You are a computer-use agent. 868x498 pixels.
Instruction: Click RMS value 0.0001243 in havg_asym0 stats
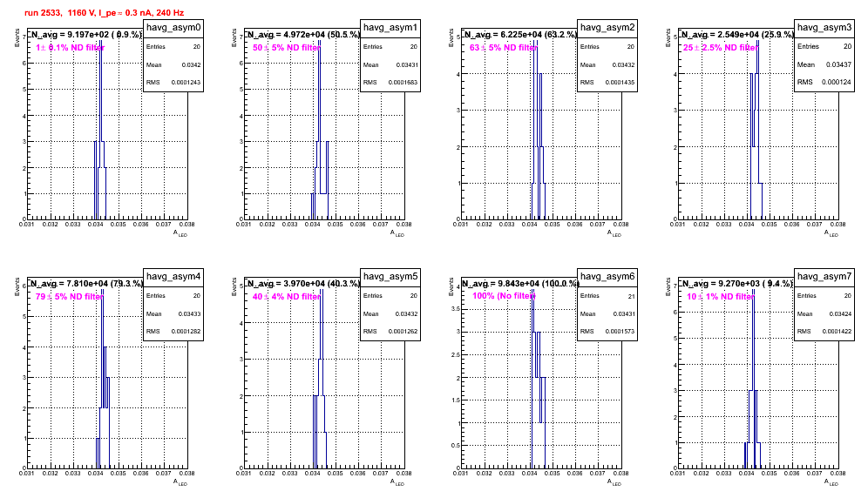[x=186, y=83]
